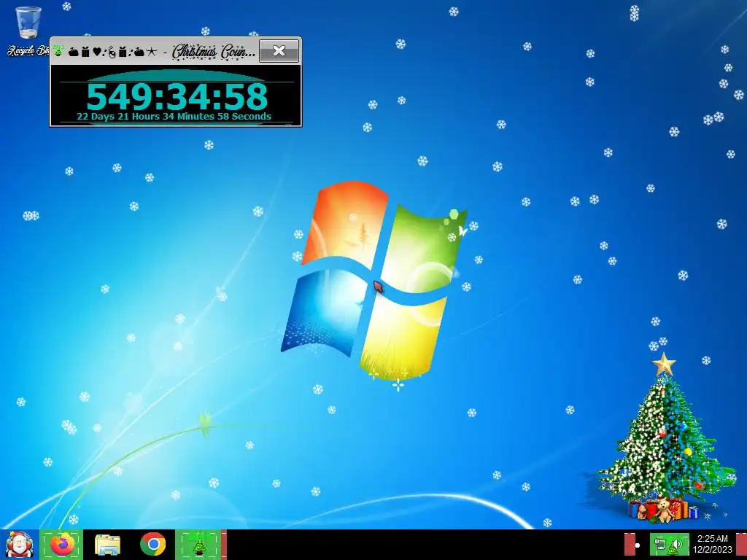Click the Christmas Countdown title bar tree icon
This screenshot has width=747, height=560.
58,50
